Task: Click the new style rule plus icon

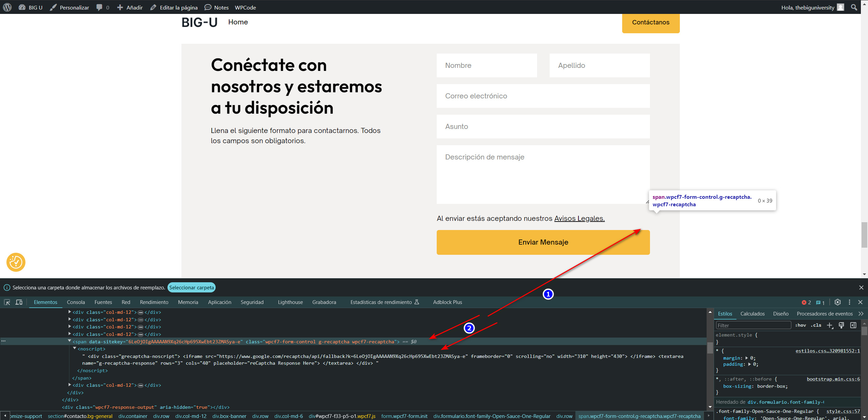Action: [x=829, y=325]
